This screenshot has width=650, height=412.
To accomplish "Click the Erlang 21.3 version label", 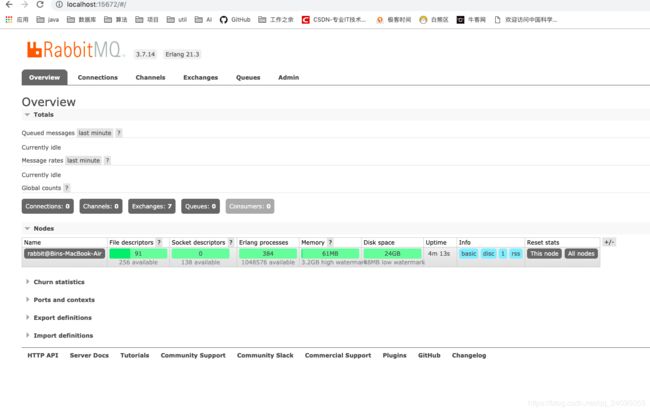I will point(182,54).
